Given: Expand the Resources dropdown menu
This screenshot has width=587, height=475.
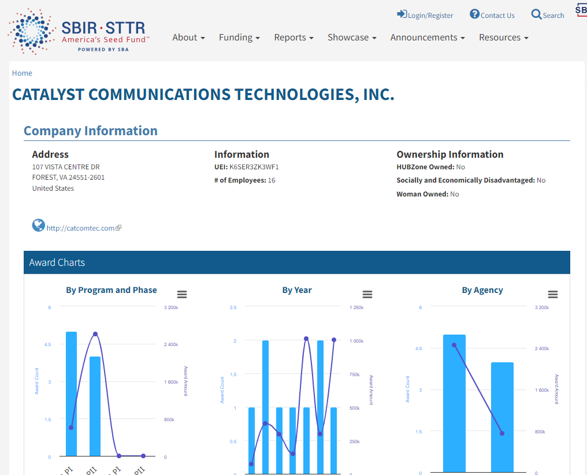Looking at the screenshot, I should pyautogui.click(x=504, y=37).
